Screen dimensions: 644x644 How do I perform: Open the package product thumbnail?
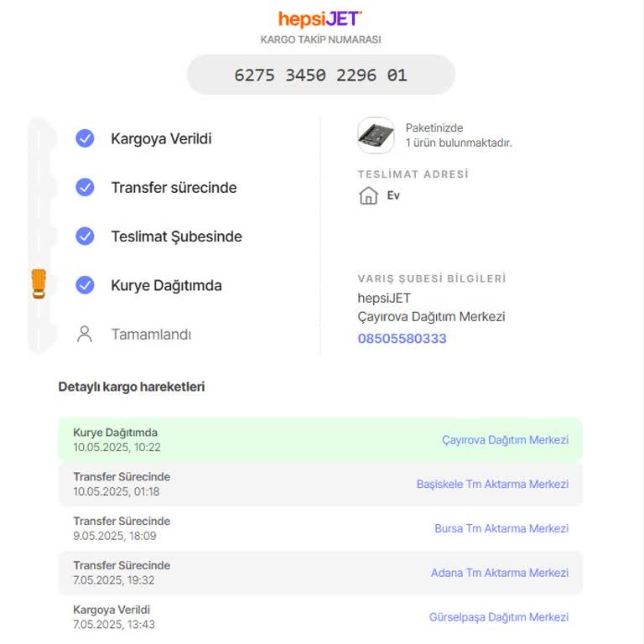[x=376, y=136]
